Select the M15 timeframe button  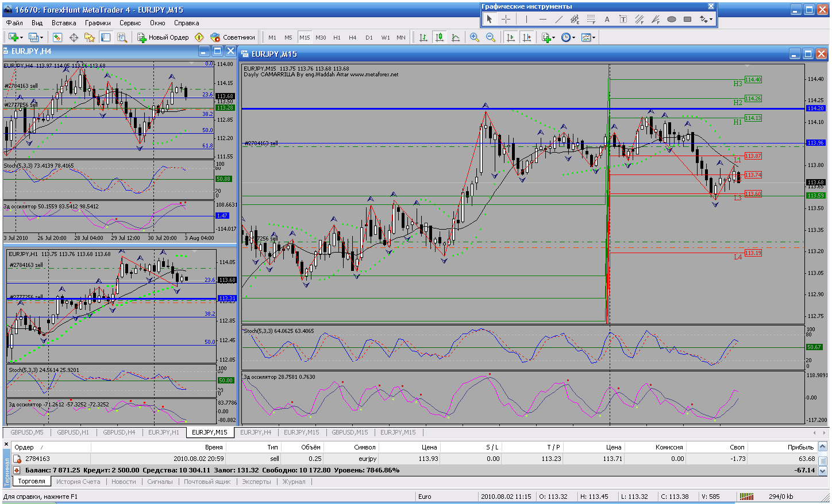305,37
